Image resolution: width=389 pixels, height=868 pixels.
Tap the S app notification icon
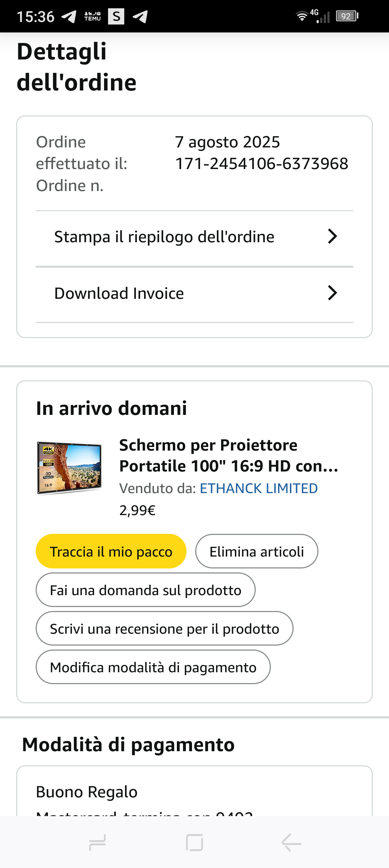tap(116, 17)
